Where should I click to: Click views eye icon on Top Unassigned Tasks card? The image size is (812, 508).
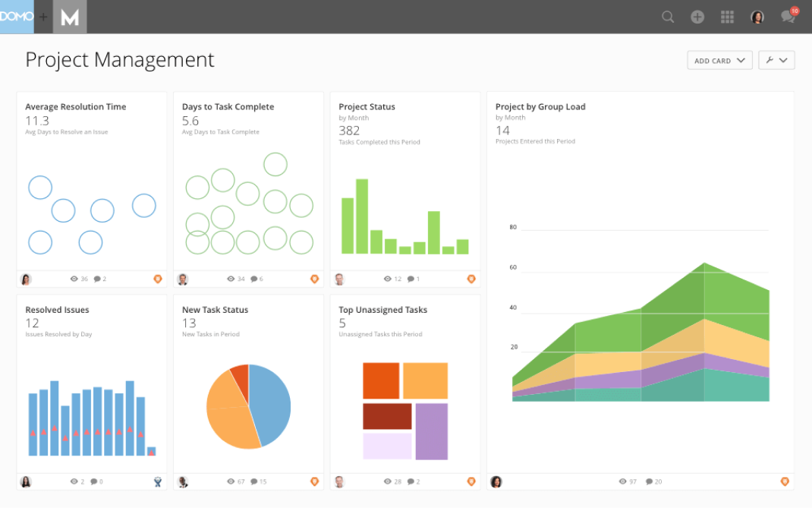click(387, 481)
